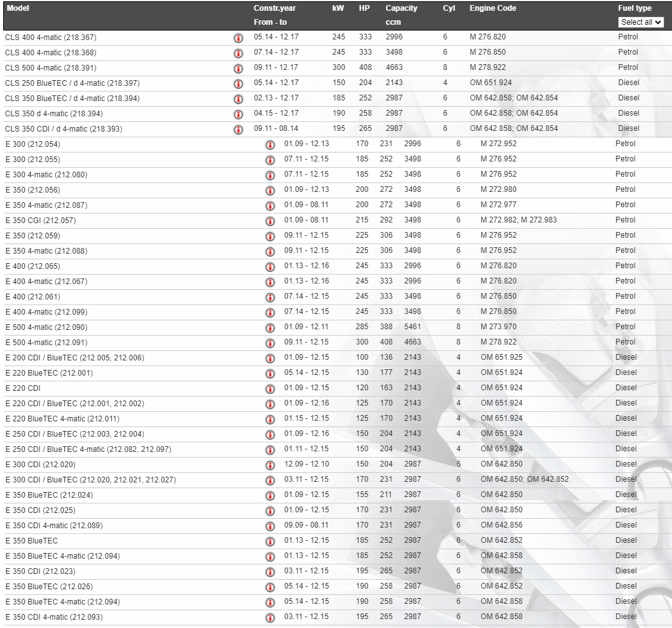Image resolution: width=672 pixels, height=628 pixels.
Task: Show info for CLS 350 CDI / d 4-matic (218.393)
Action: [238, 130]
